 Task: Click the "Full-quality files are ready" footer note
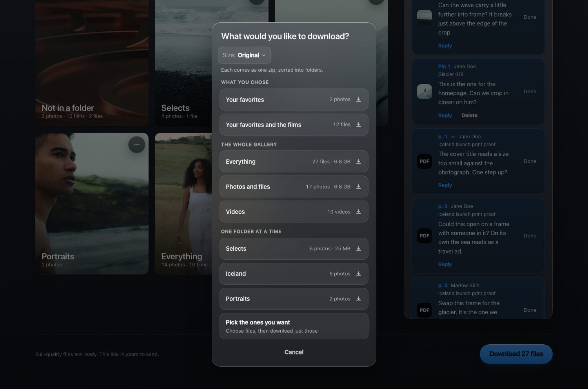coord(97,355)
